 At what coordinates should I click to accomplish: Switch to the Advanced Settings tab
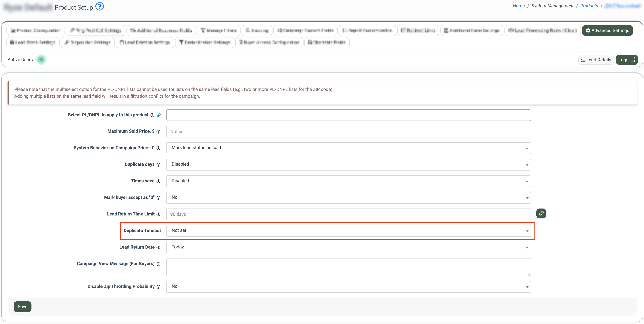607,30
